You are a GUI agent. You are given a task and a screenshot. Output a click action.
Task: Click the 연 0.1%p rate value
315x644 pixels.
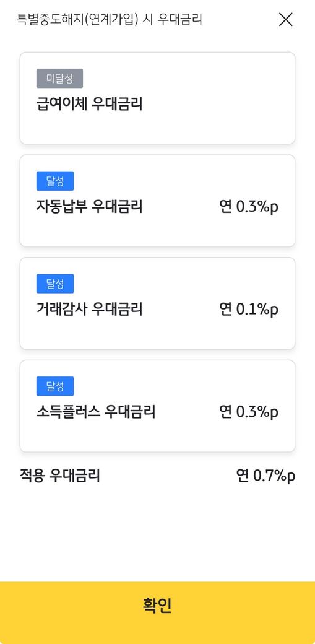pos(249,309)
